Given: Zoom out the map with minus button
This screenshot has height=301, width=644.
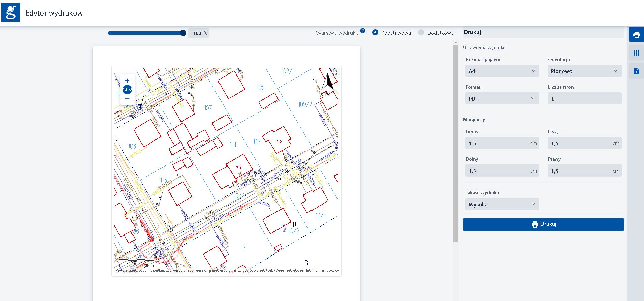Looking at the screenshot, I should [127, 99].
